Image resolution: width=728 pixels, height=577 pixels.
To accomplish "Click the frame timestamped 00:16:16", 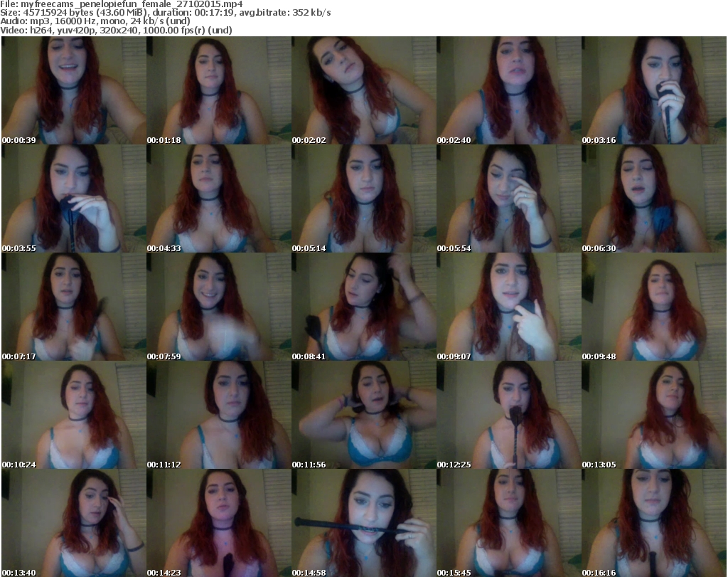I will click(x=654, y=523).
